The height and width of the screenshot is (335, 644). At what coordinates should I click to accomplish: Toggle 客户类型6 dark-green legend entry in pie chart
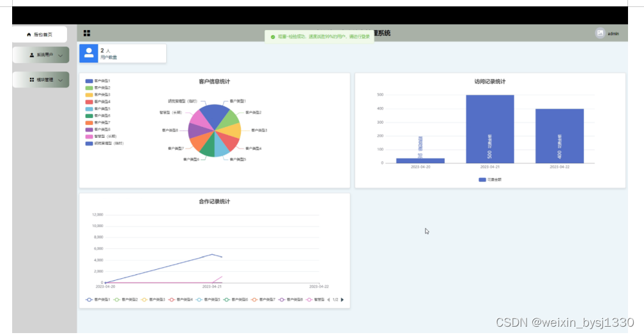point(98,115)
